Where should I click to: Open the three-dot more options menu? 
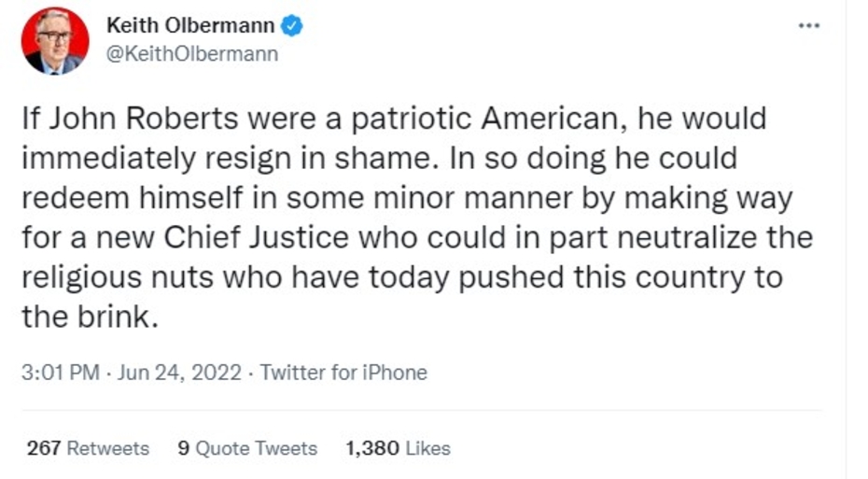click(808, 25)
